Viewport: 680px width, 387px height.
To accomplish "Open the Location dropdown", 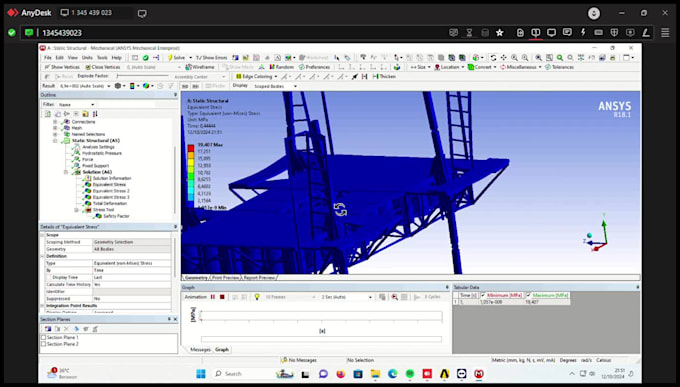I will (x=449, y=67).
